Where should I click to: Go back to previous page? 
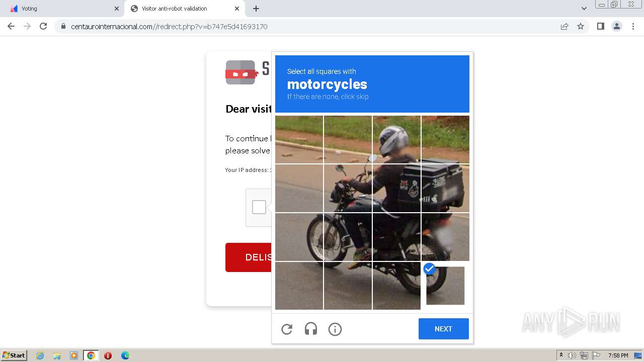click(11, 26)
